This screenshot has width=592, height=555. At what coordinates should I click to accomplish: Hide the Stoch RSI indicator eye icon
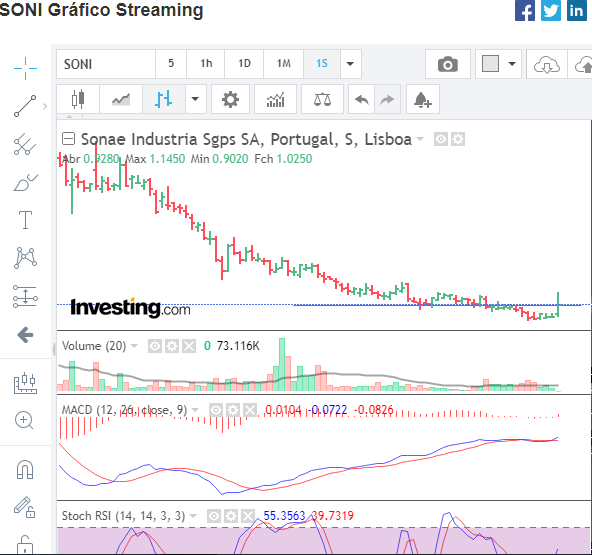point(214,516)
